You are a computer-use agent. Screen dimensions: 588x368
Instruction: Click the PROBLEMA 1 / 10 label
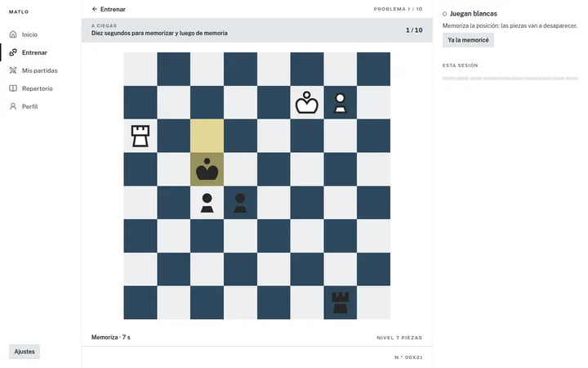tap(398, 9)
